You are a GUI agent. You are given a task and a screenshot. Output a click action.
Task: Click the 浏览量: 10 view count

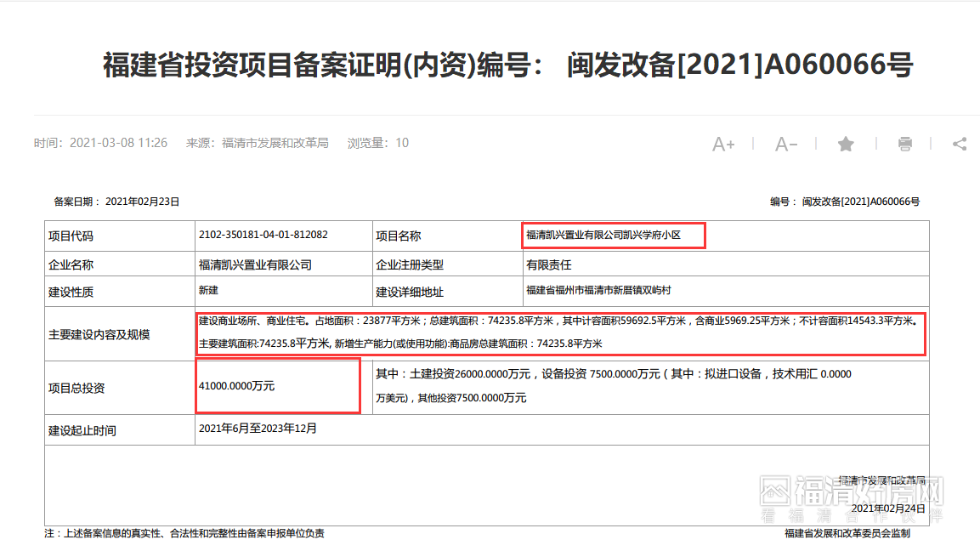[x=378, y=143]
